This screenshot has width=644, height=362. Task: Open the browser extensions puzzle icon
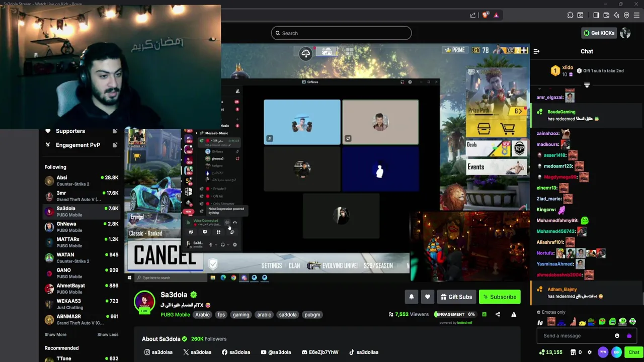click(x=570, y=15)
